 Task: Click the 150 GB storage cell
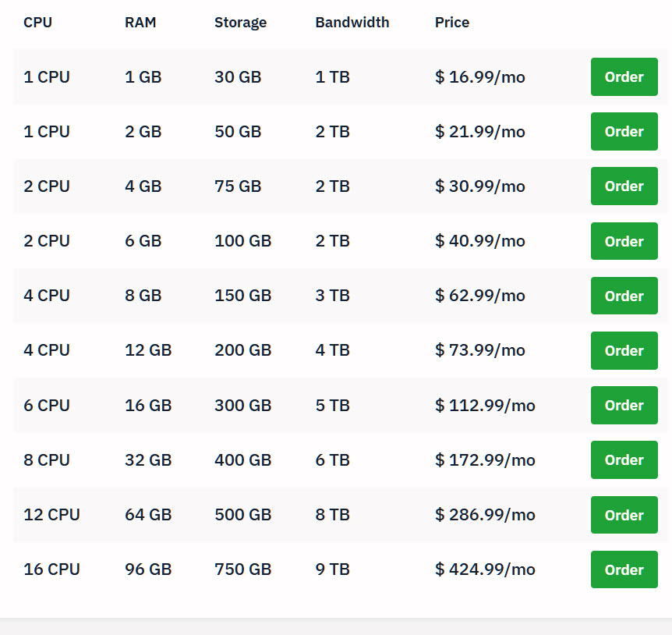pyautogui.click(x=243, y=296)
